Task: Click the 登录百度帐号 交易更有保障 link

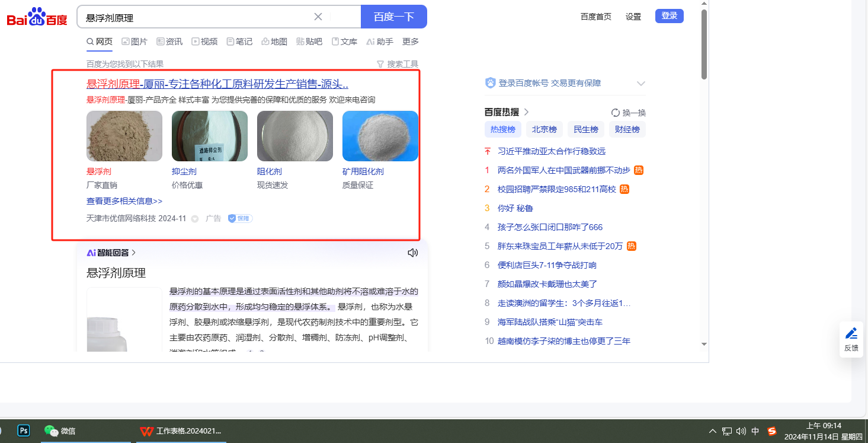Action: click(x=550, y=83)
